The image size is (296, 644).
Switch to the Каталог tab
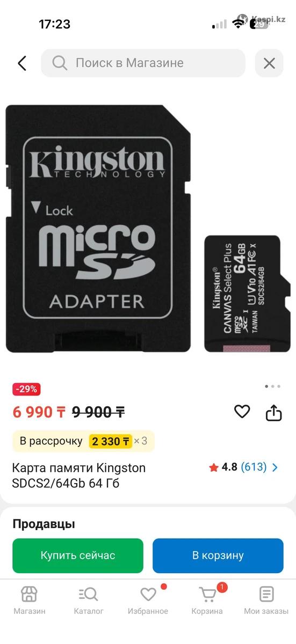[x=89, y=601]
